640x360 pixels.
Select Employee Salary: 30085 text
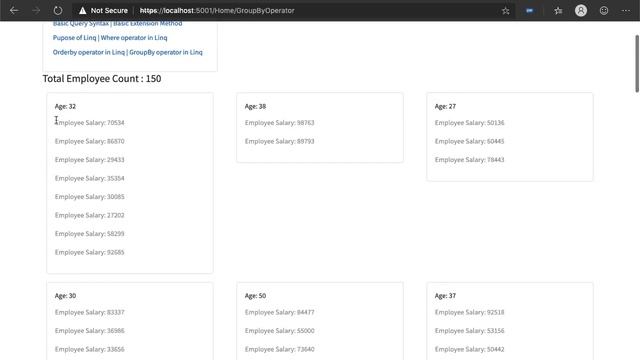(x=89, y=197)
